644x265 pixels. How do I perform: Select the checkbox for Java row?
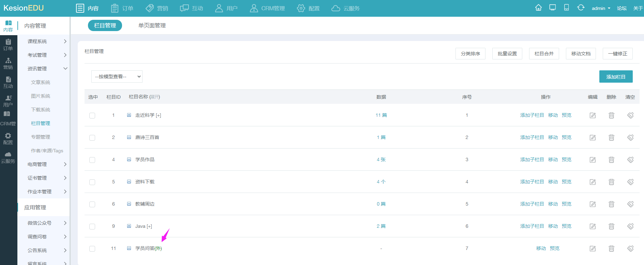pyautogui.click(x=92, y=226)
